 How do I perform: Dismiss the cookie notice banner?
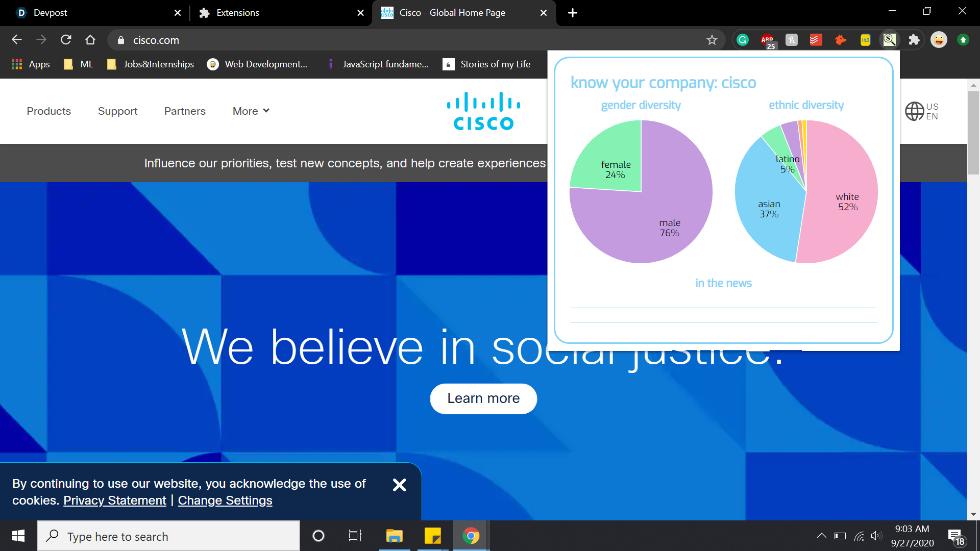399,485
